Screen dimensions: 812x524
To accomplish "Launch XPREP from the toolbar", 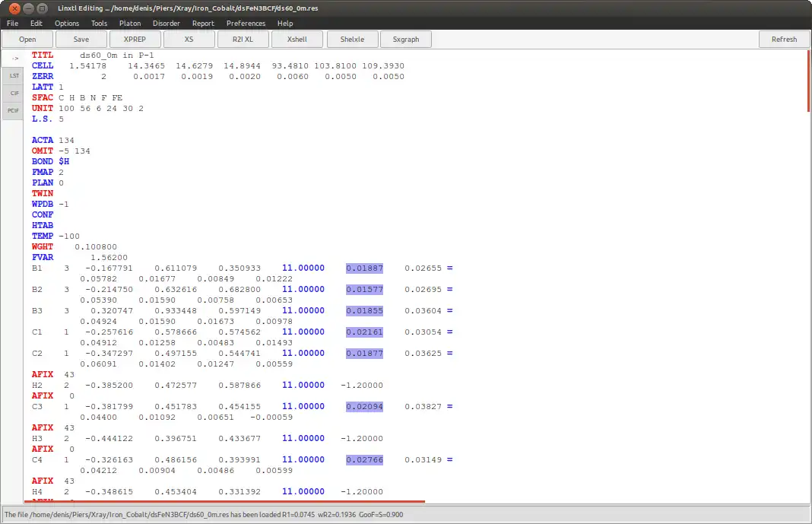I will coord(135,40).
